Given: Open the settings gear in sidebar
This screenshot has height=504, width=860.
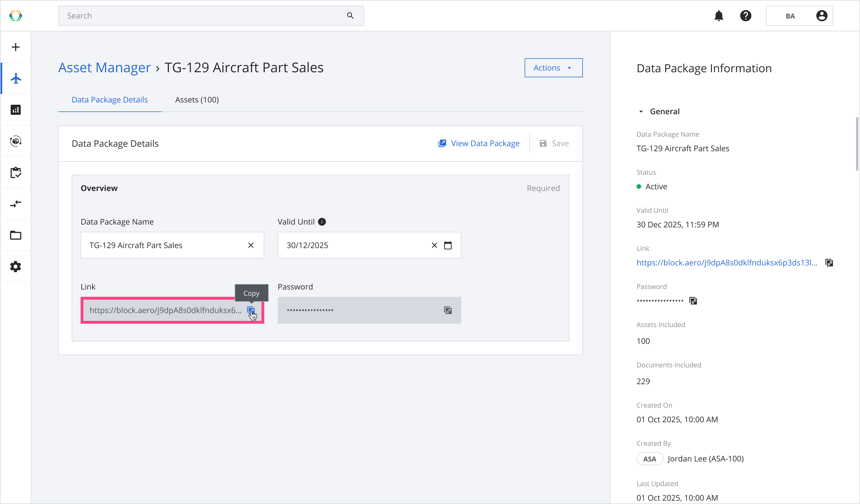Looking at the screenshot, I should coord(16,267).
